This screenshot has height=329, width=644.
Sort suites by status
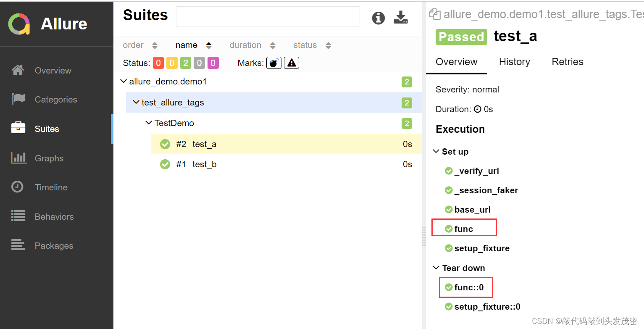[x=312, y=45]
